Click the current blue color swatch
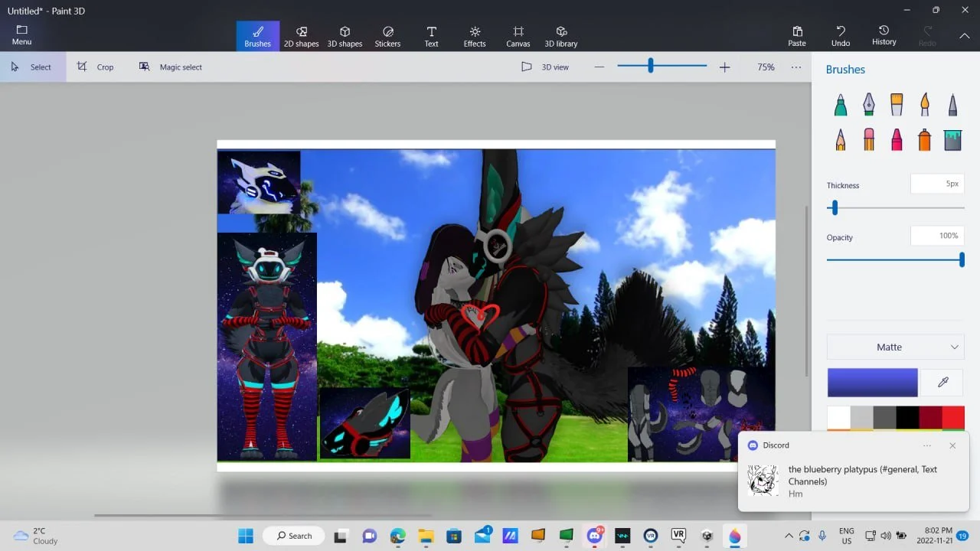Image resolution: width=980 pixels, height=551 pixels. [872, 382]
